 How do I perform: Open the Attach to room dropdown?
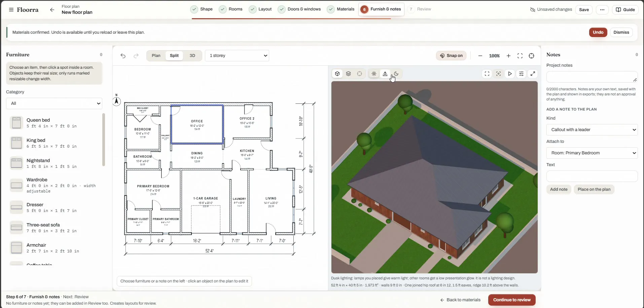point(592,153)
